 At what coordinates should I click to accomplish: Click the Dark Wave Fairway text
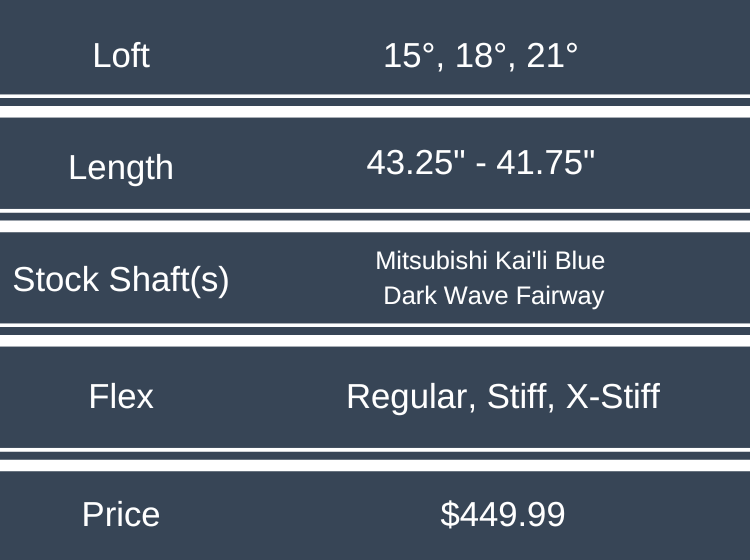pyautogui.click(x=493, y=296)
